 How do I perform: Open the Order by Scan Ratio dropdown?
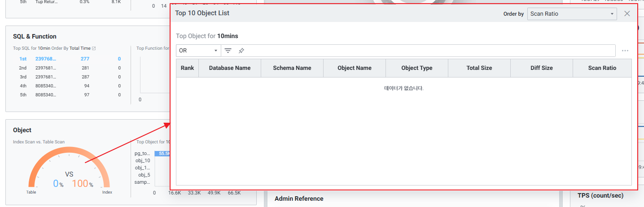pyautogui.click(x=572, y=14)
